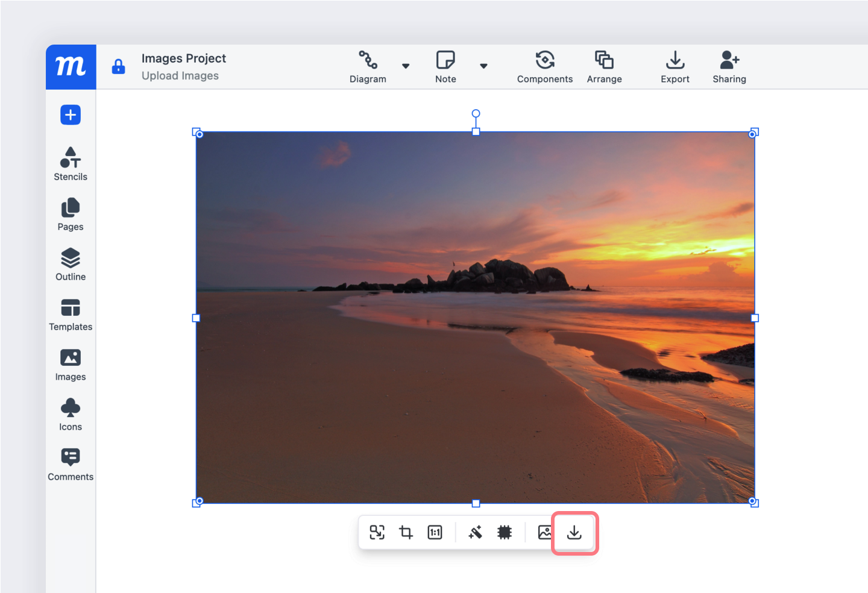This screenshot has width=868, height=593.
Task: Open the Pages sidebar tab
Action: (x=71, y=214)
